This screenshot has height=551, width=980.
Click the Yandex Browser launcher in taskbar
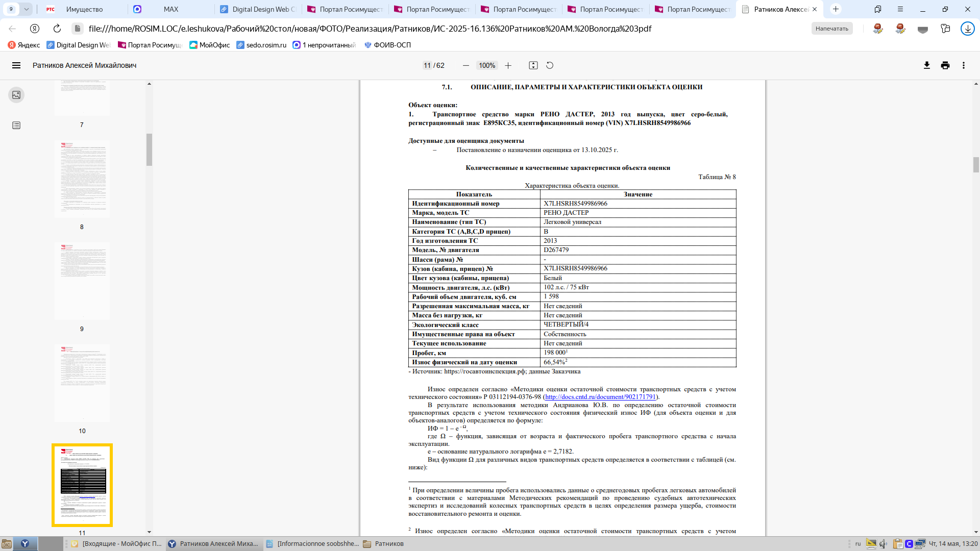tap(25, 544)
